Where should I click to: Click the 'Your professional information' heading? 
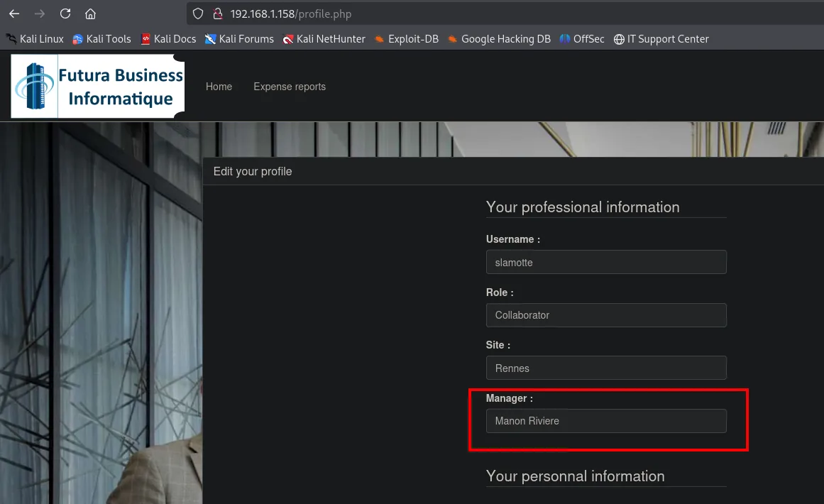[582, 207]
